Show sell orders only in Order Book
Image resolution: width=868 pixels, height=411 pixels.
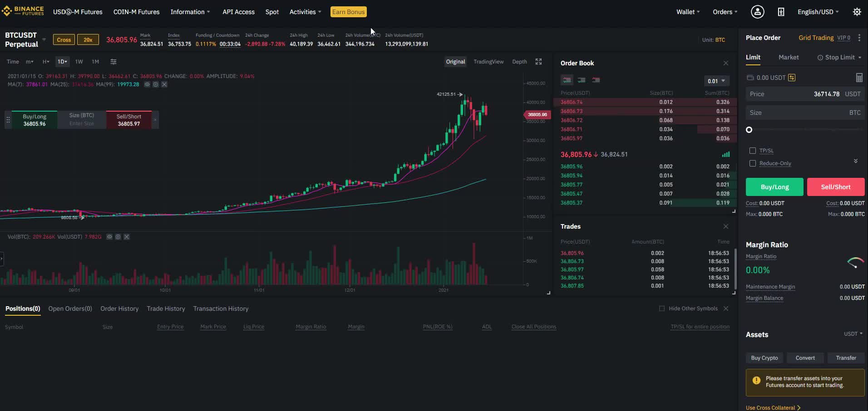596,80
